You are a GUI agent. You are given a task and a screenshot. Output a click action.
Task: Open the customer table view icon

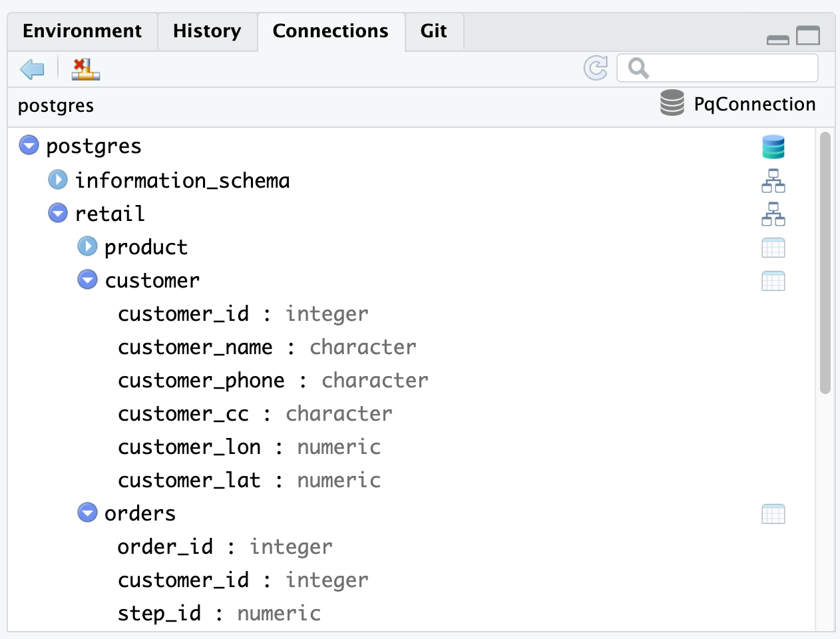pos(773,280)
